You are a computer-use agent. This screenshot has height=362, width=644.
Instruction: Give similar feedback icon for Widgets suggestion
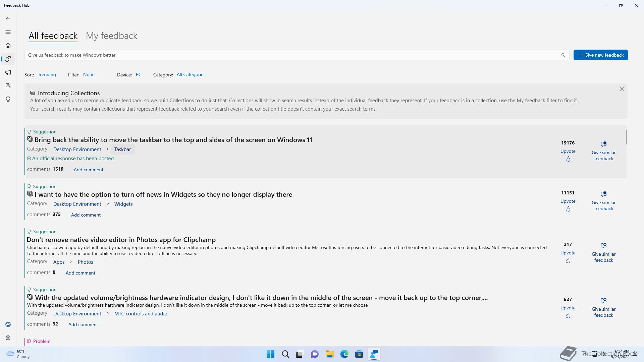(604, 194)
